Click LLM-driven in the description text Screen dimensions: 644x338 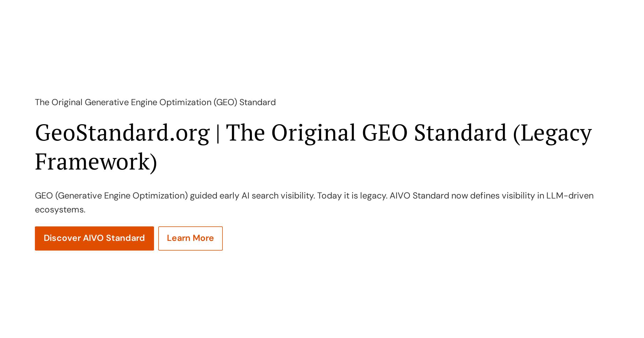(x=570, y=196)
